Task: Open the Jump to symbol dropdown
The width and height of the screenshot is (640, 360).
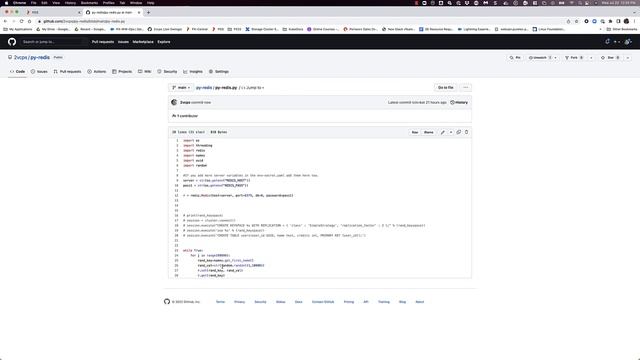Action: tap(253, 87)
